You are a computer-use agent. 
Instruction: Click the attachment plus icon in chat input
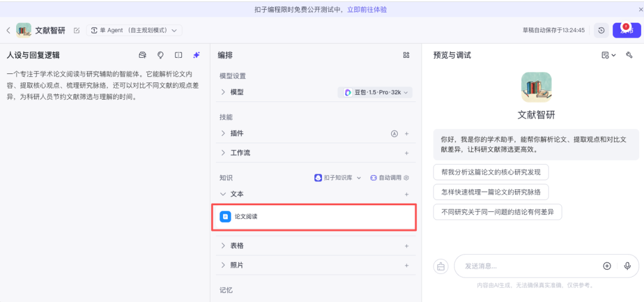(x=607, y=266)
